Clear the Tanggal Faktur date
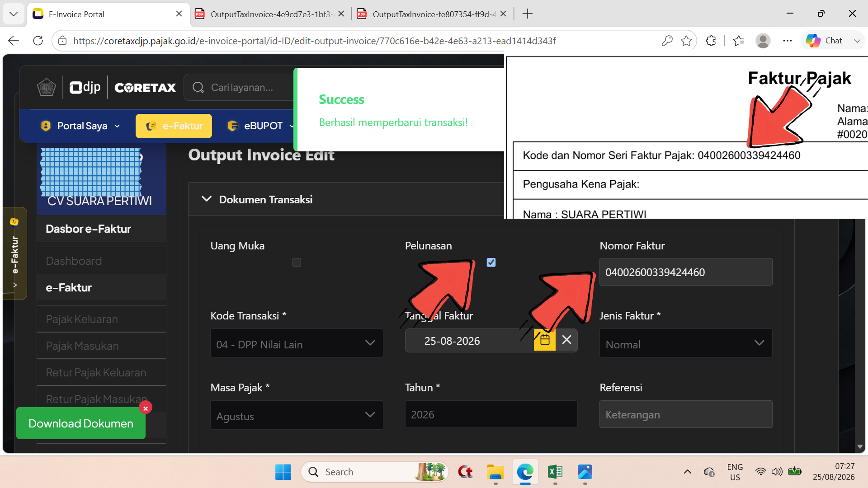 pos(566,340)
